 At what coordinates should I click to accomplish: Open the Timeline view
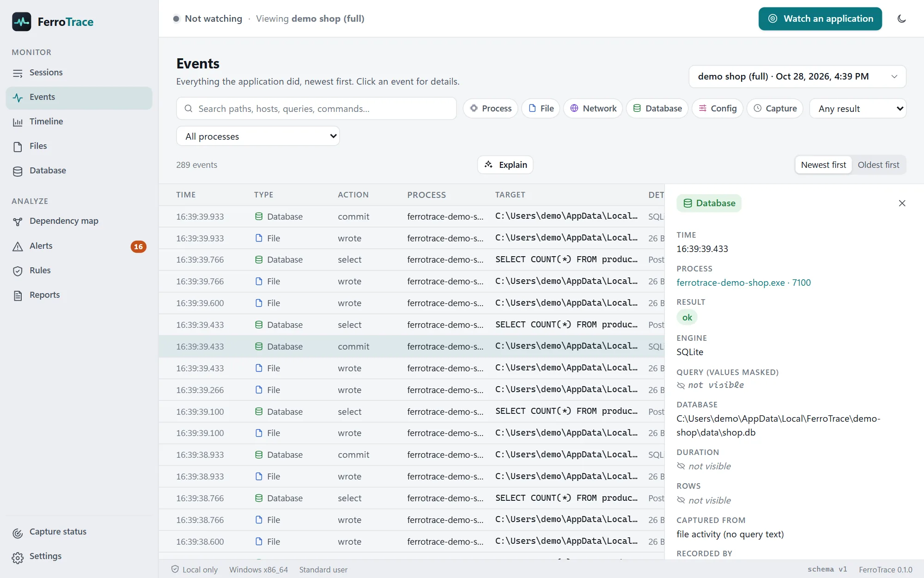(x=79, y=122)
